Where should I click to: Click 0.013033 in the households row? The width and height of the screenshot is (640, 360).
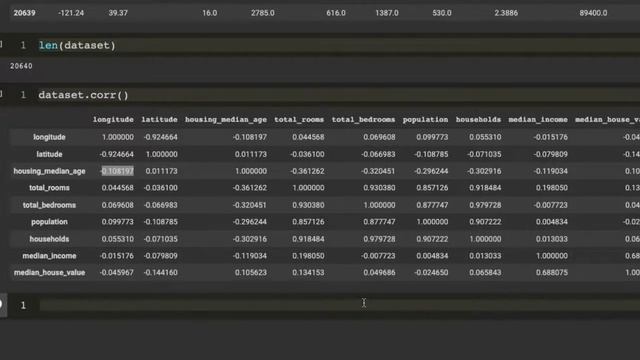tap(551, 239)
